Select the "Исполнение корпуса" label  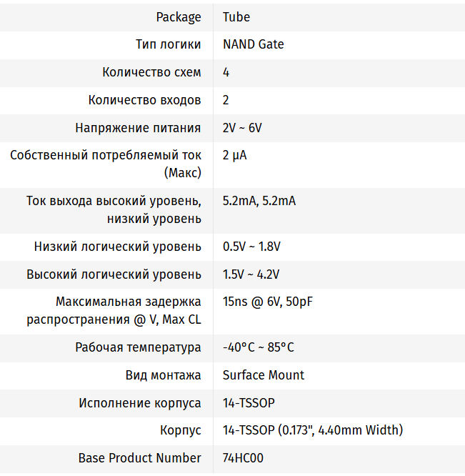point(139,403)
